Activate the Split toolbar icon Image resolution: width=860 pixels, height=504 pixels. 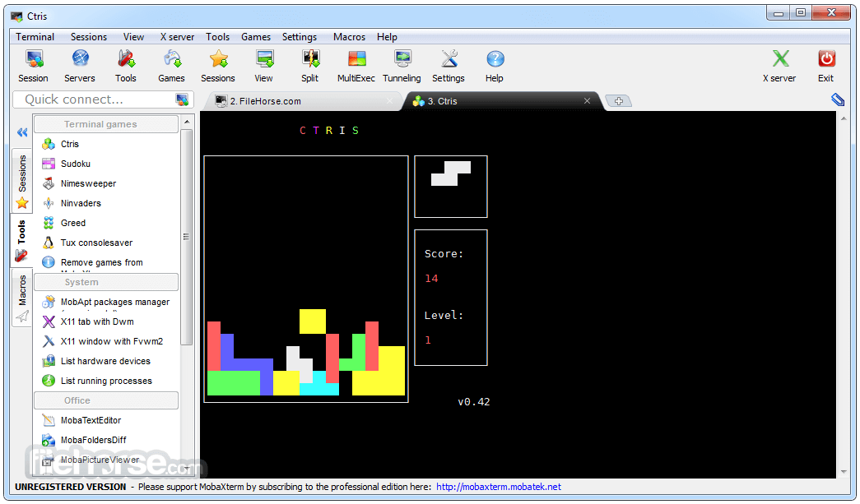click(310, 66)
